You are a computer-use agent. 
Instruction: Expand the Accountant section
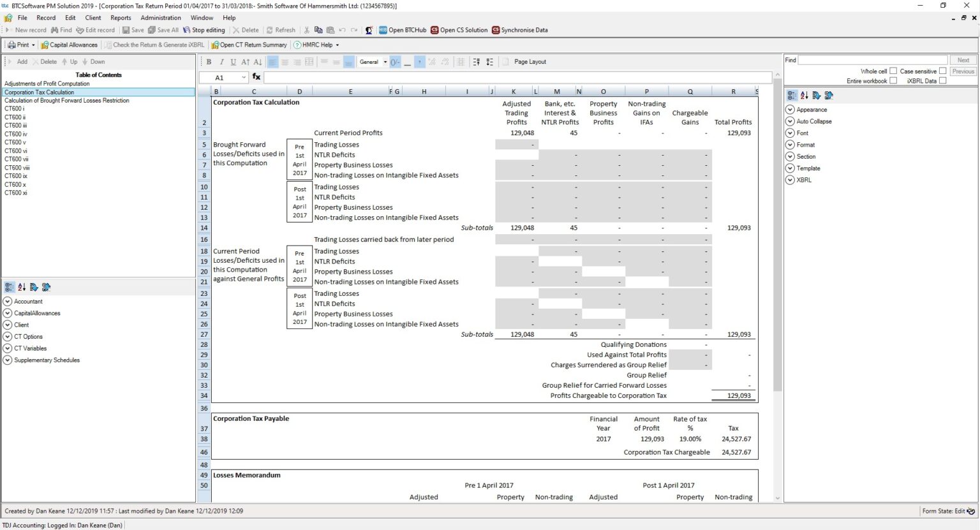pyautogui.click(x=8, y=301)
